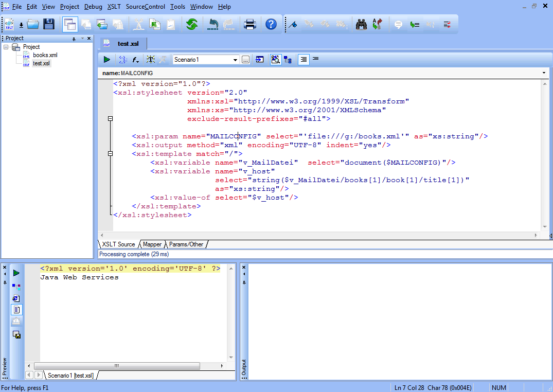Click the indent lines green arrow icon

tap(415, 24)
